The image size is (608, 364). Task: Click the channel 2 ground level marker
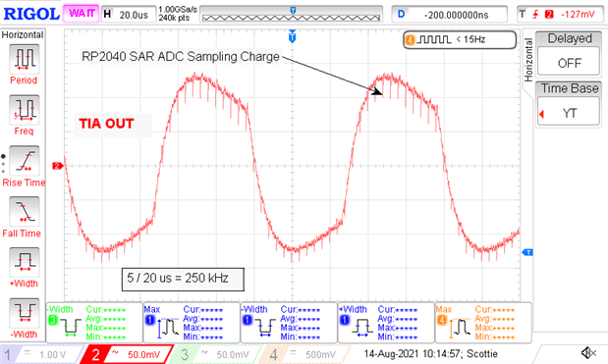pos(58,166)
